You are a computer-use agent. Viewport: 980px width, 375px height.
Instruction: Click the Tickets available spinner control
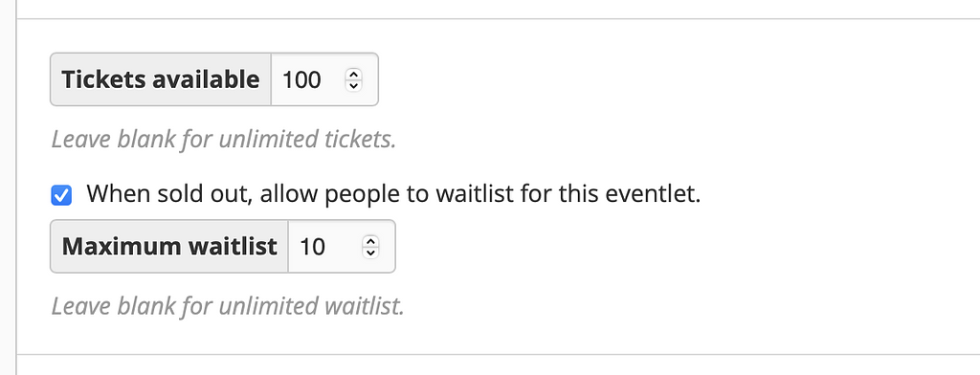[x=354, y=79]
